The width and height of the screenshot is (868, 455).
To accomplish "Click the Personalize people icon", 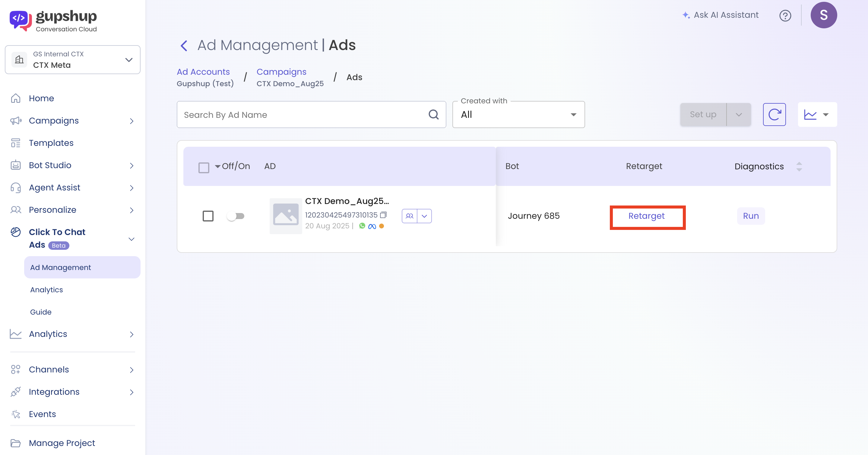I will point(15,210).
